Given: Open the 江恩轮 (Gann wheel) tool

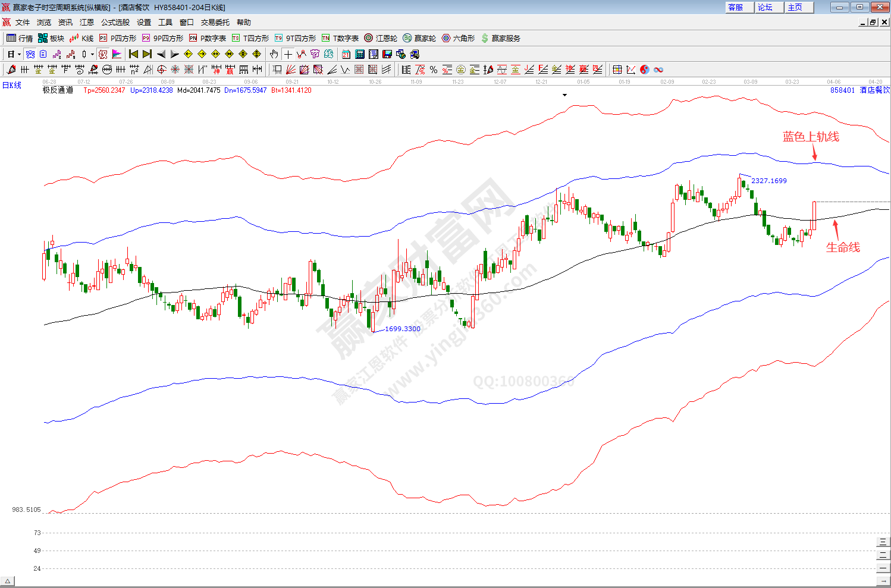Looking at the screenshot, I should [381, 38].
